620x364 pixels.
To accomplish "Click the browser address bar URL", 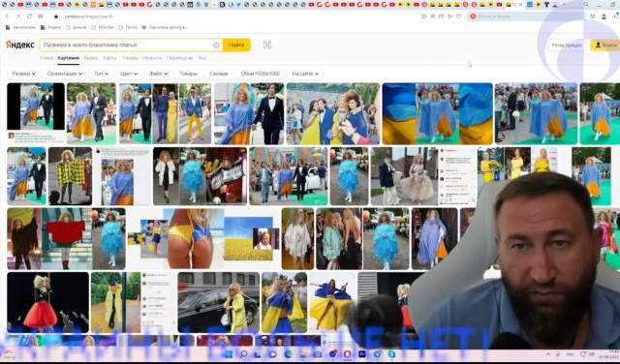I will tap(88, 16).
